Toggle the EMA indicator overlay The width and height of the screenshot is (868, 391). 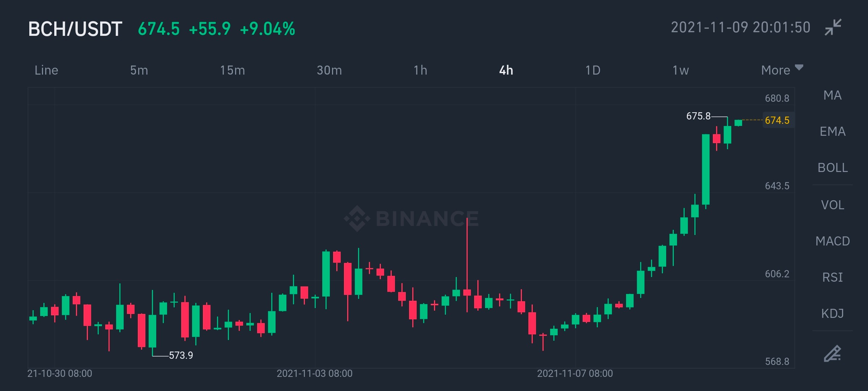click(x=833, y=131)
